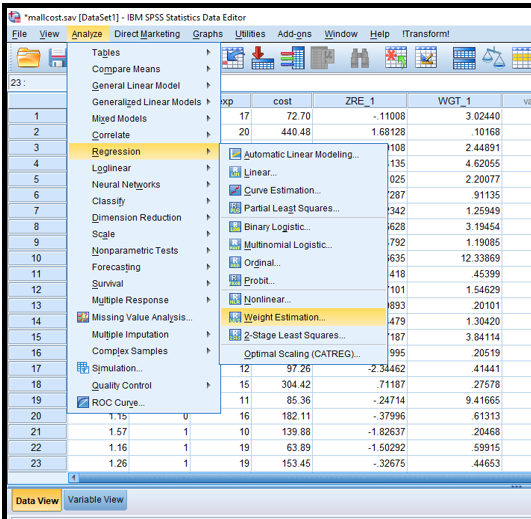
Task: Click the Select Cases toolbar icon
Action: (x=522, y=58)
